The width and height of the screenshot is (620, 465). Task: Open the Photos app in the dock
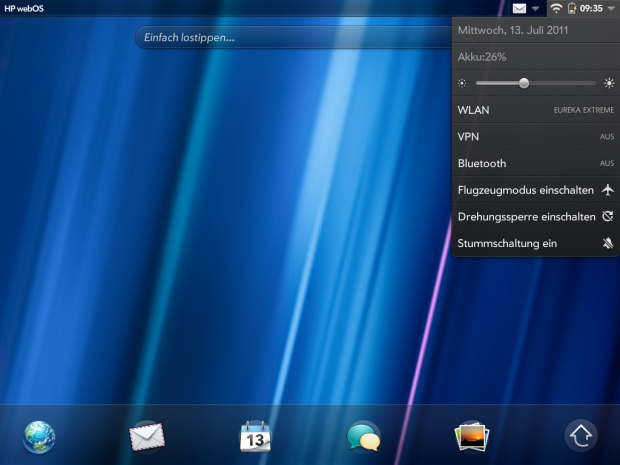pos(472,437)
